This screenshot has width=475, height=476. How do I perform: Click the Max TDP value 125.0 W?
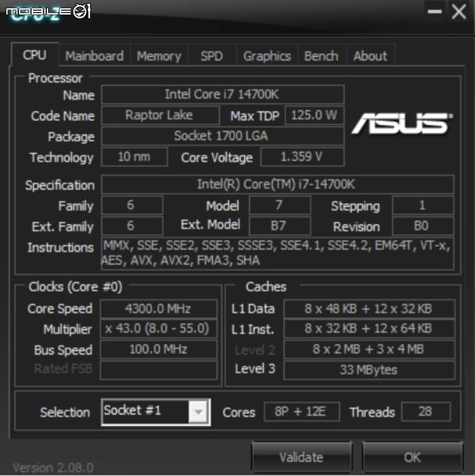[x=314, y=115]
